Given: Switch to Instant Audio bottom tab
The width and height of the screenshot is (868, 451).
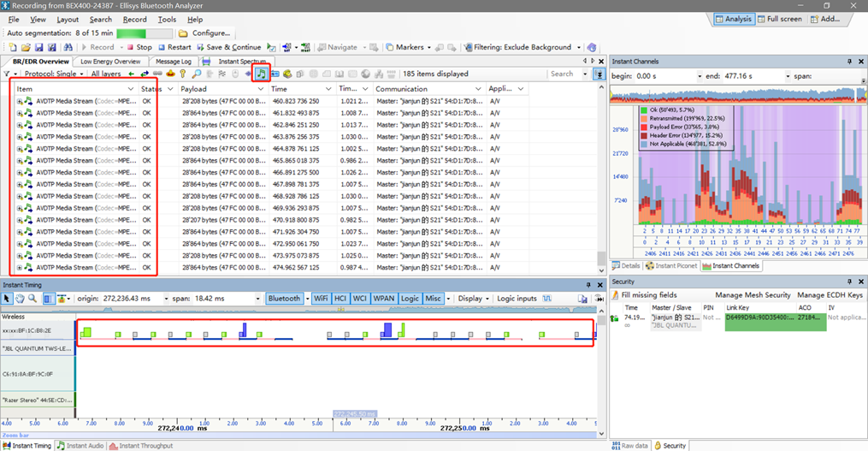Looking at the screenshot, I should pos(80,446).
